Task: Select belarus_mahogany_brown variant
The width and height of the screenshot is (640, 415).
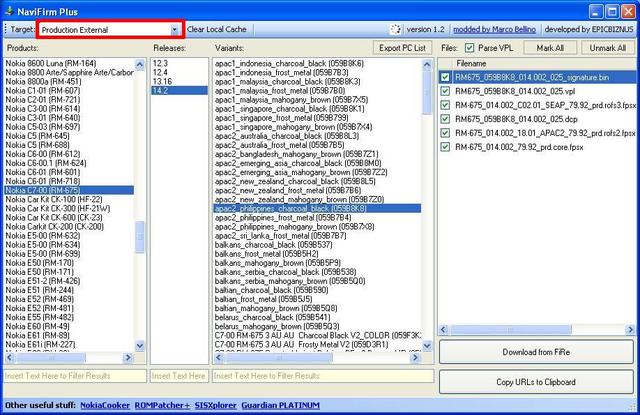Action: coord(317,326)
